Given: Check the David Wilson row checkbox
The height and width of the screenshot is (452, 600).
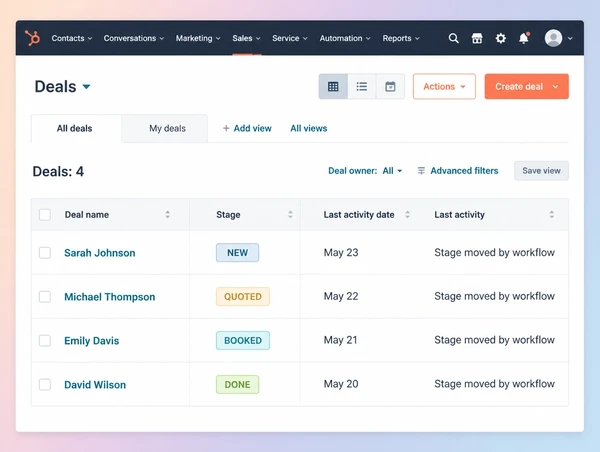Looking at the screenshot, I should click(45, 385).
